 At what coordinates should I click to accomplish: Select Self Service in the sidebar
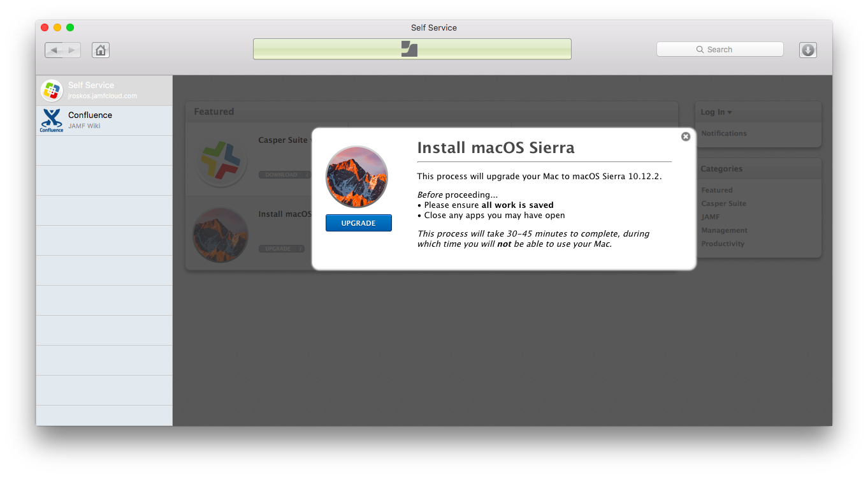point(104,91)
